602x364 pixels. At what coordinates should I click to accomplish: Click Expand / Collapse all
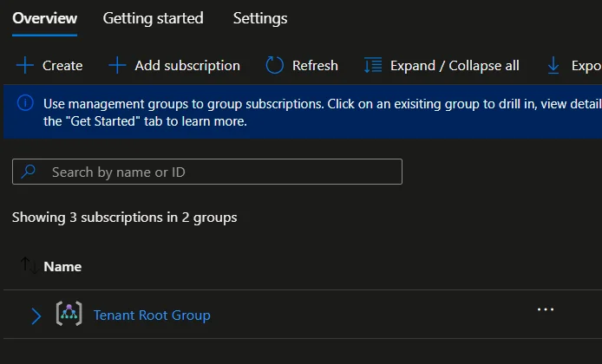442,66
